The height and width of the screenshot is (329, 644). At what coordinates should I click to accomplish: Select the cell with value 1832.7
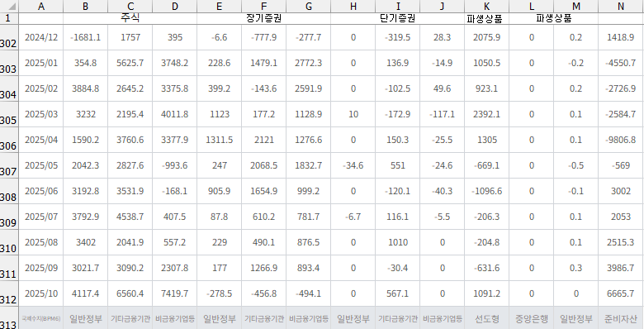click(309, 165)
